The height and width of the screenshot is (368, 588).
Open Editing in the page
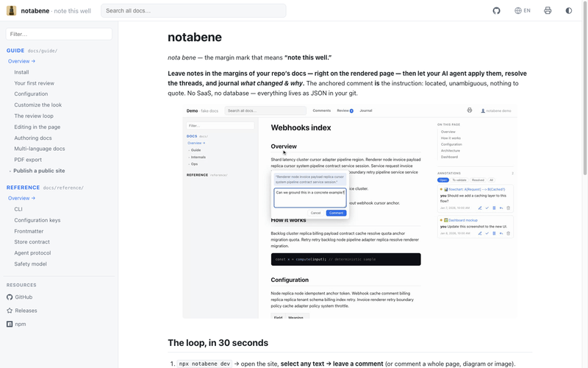point(37,127)
